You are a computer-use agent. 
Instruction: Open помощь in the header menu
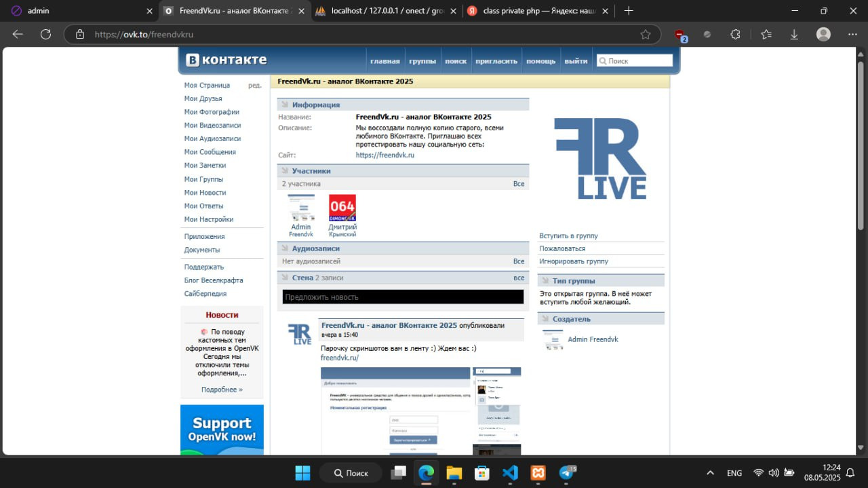[x=541, y=61]
